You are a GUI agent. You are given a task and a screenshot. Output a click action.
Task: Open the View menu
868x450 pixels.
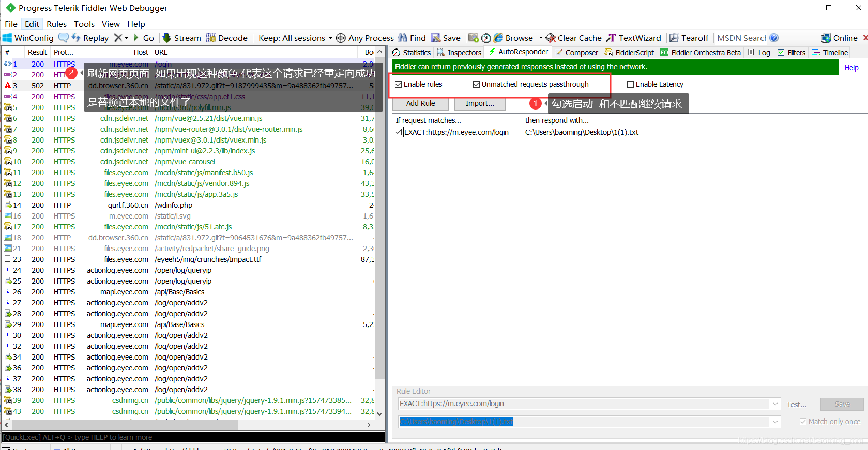111,24
